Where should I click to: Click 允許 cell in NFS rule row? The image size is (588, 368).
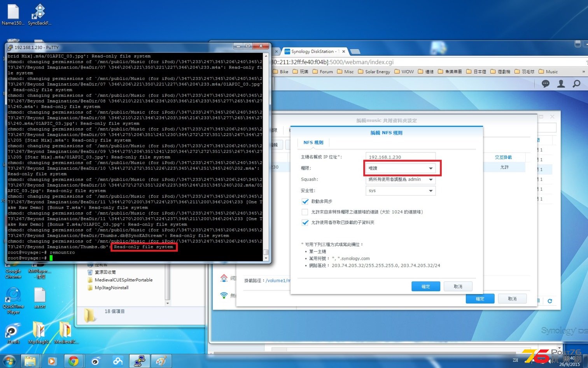pos(504,167)
